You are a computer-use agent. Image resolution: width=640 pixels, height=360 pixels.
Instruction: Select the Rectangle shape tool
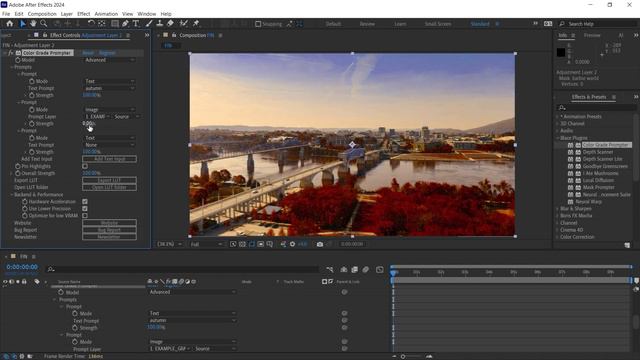[x=115, y=24]
